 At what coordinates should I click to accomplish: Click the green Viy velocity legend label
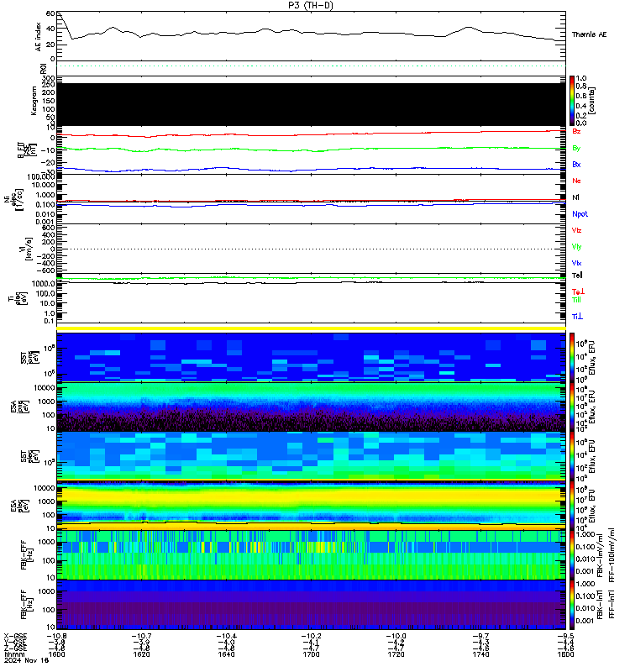coord(576,247)
